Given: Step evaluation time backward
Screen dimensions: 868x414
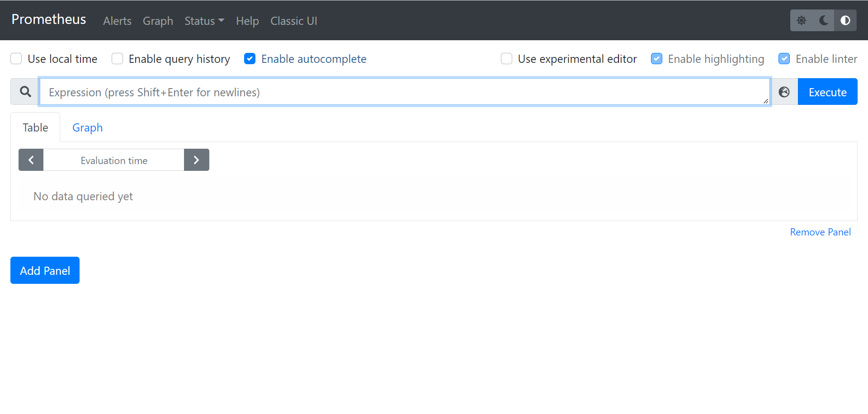Looking at the screenshot, I should [x=31, y=160].
